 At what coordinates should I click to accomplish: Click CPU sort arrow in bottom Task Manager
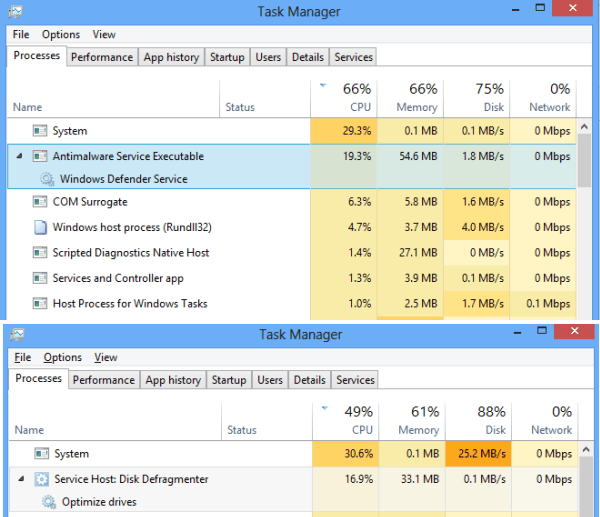(x=325, y=408)
